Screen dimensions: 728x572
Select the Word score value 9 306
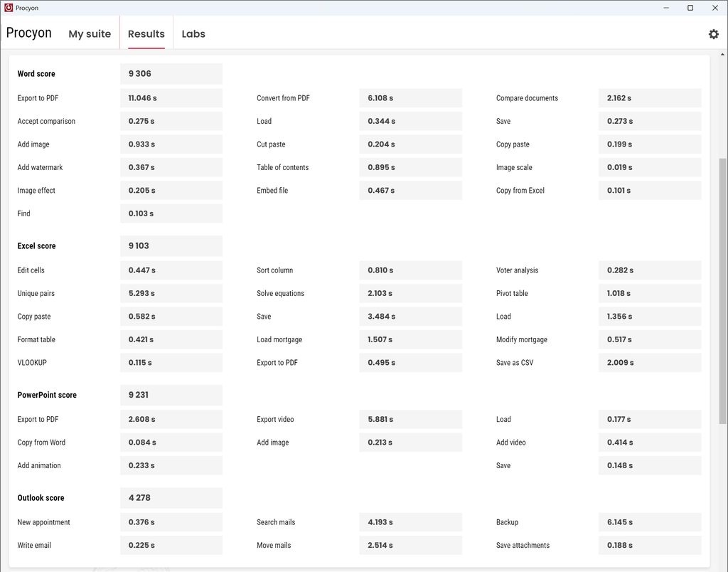[x=171, y=74]
